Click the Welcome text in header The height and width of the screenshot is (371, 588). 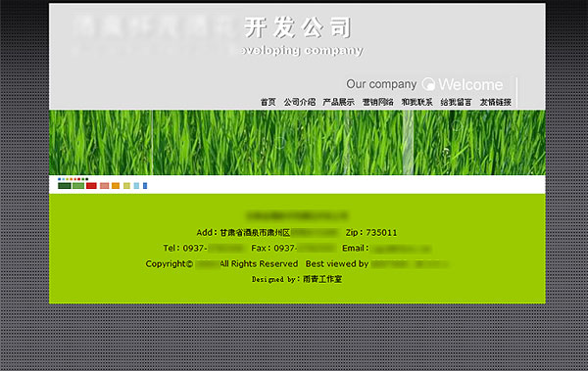(470, 85)
